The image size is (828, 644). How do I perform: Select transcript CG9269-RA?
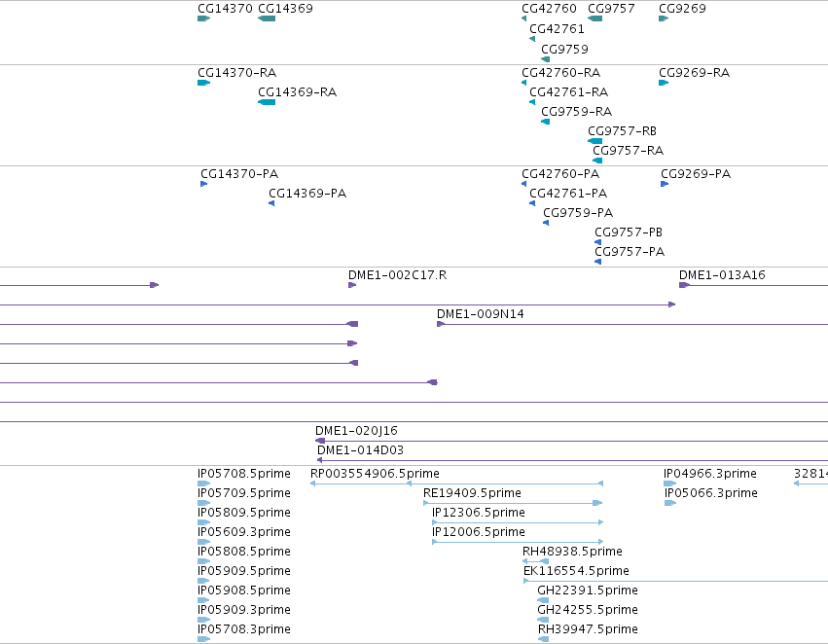click(x=695, y=72)
